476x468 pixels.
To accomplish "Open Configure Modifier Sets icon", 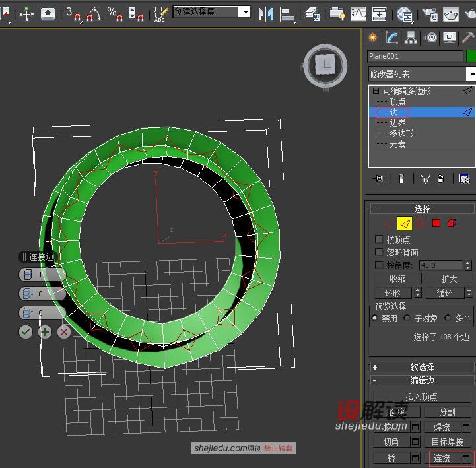I will coord(465,179).
